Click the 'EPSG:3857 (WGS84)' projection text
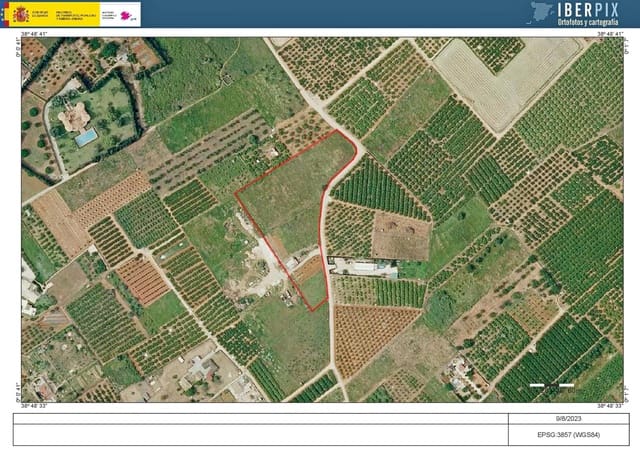The image size is (640, 452). click(568, 435)
